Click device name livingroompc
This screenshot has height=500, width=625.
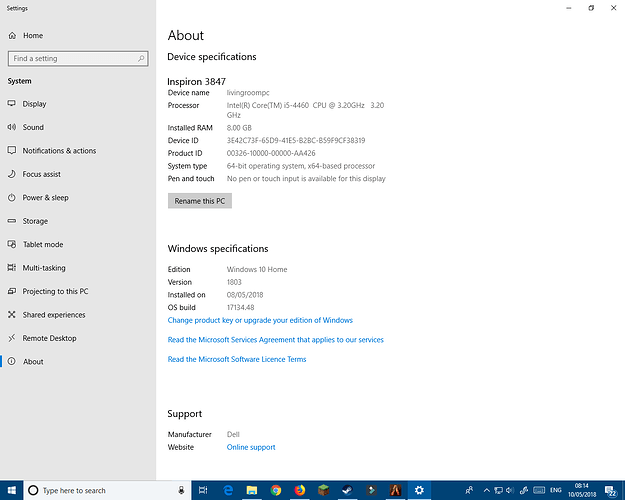248,93
